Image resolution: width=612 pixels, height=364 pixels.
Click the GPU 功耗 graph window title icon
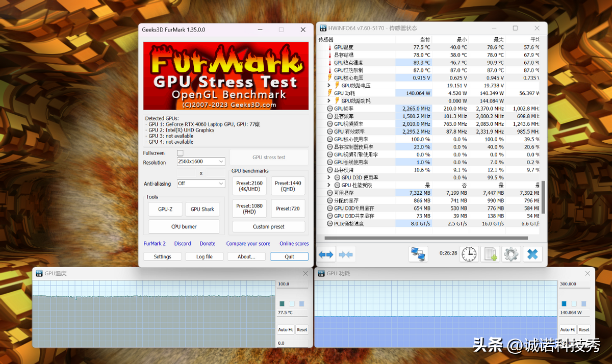[x=322, y=273]
